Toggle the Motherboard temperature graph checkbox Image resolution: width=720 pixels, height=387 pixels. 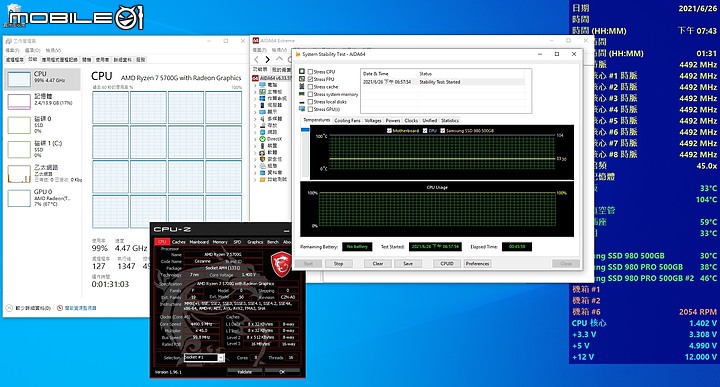click(x=389, y=131)
